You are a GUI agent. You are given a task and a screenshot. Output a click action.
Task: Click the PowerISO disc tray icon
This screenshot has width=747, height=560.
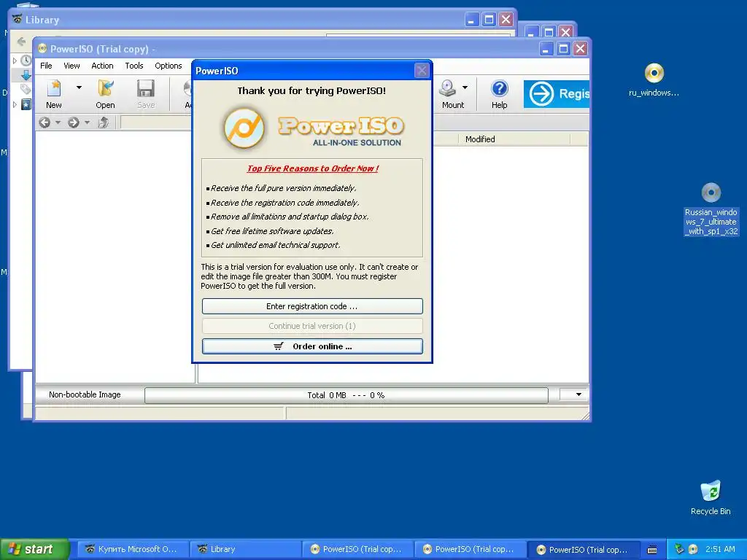click(693, 549)
